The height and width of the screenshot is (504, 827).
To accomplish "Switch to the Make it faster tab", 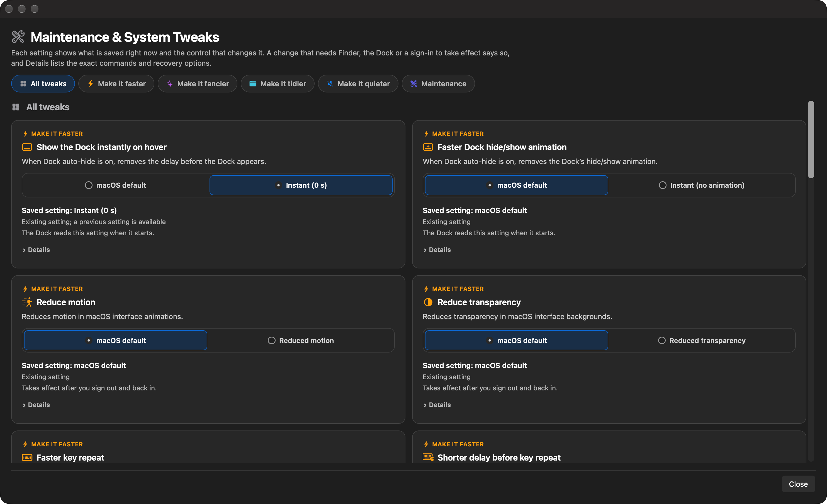I will click(x=116, y=84).
